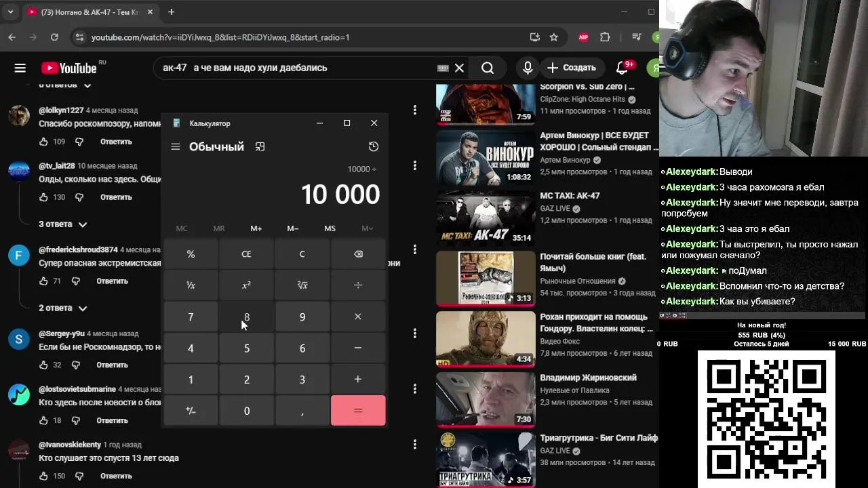Open the @Sergey-y9u channel avatar
Image resolution: width=868 pixels, height=488 pixels.
coord(19,338)
